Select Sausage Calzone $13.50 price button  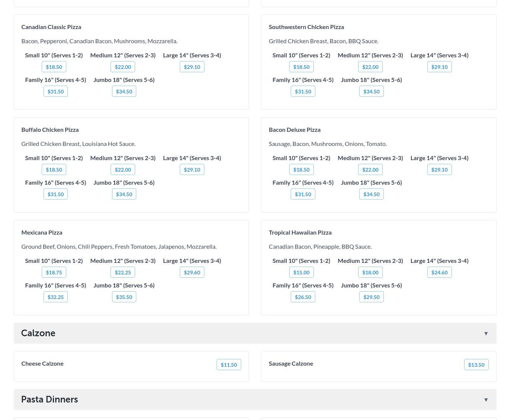tap(476, 365)
